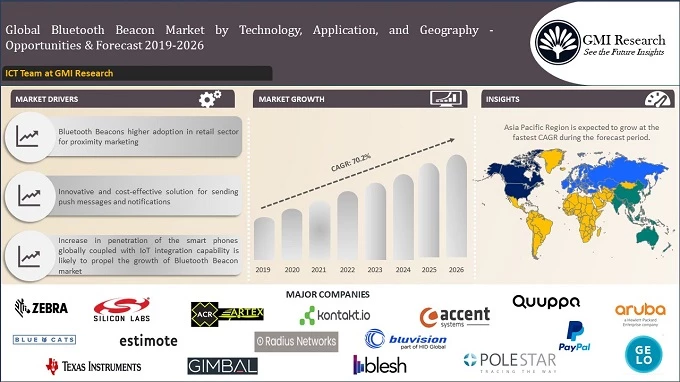Viewport: 680px width, 382px height.
Task: Click the 2024 bar in the growth chart
Action: point(403,217)
